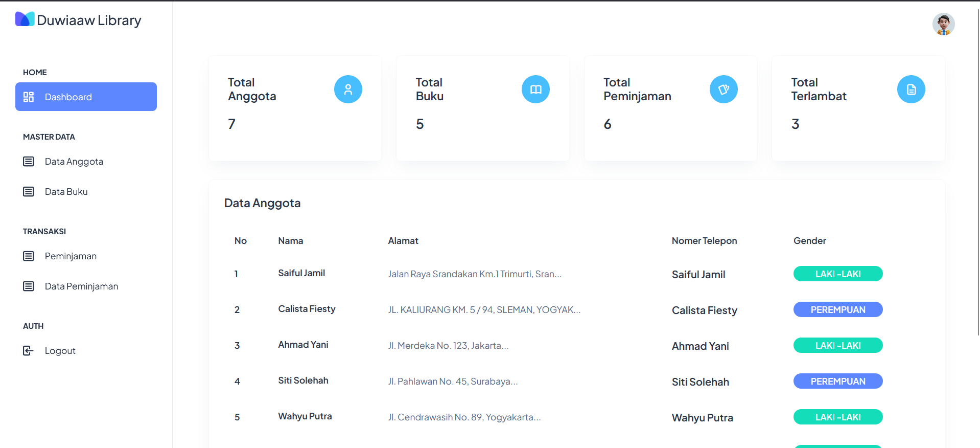Screen dimensions: 980x448
Task: Click the Total Terlambat document icon
Action: point(911,89)
